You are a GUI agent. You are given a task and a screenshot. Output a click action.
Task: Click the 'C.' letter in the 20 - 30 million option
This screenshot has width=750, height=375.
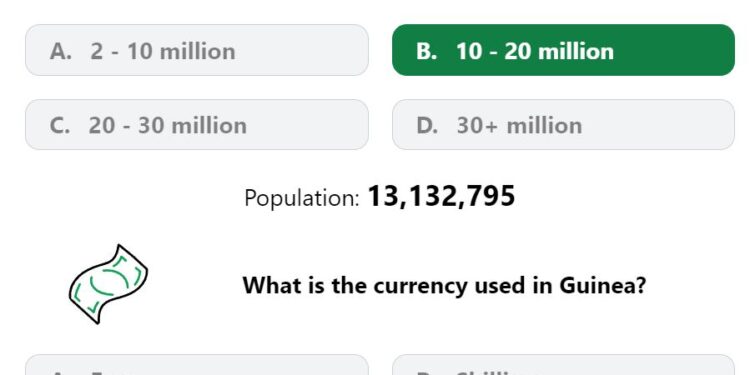[60, 126]
